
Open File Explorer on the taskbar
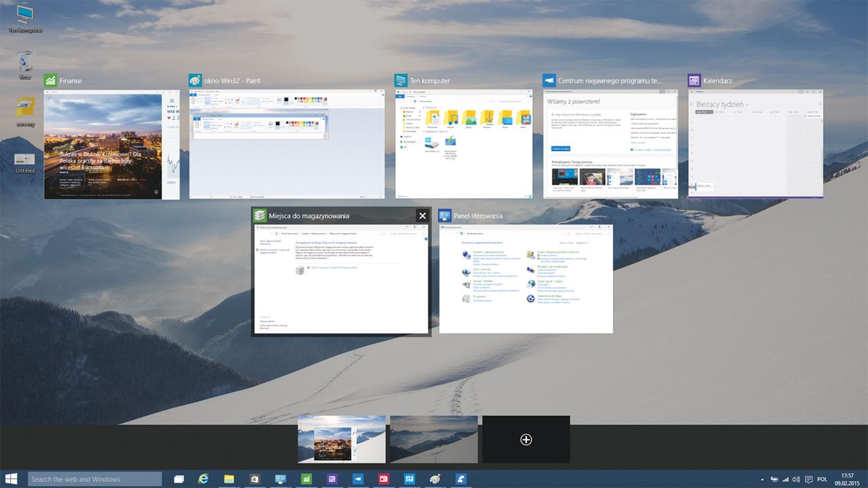pyautogui.click(x=229, y=479)
